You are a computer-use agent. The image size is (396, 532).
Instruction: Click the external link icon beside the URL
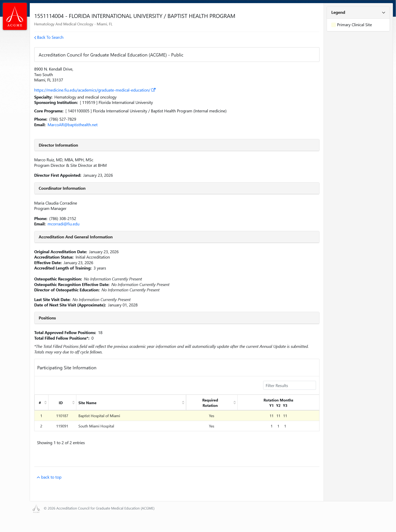point(153,90)
